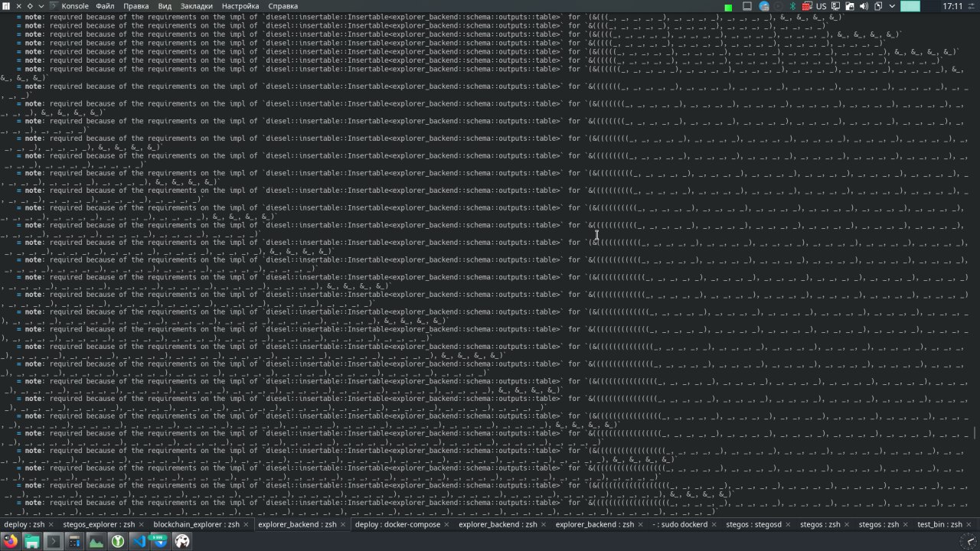Open the green folder file manager
The height and width of the screenshot is (551, 980).
(x=32, y=541)
